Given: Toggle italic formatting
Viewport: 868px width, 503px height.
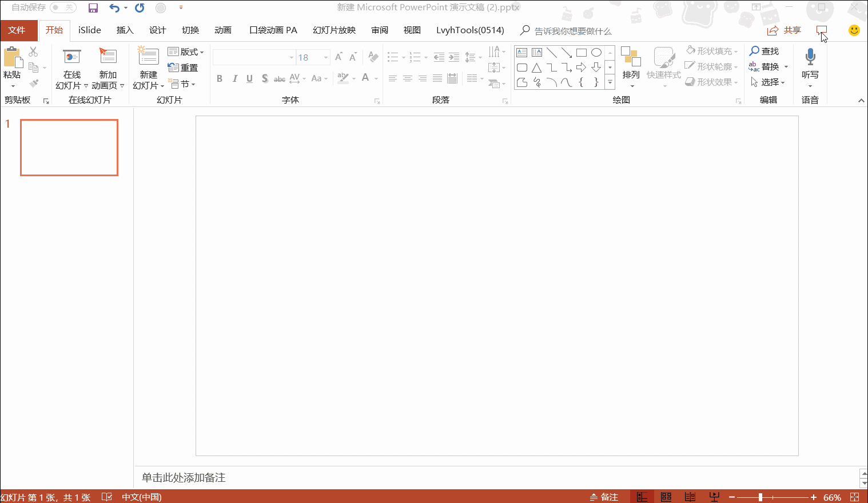Looking at the screenshot, I should click(x=234, y=78).
